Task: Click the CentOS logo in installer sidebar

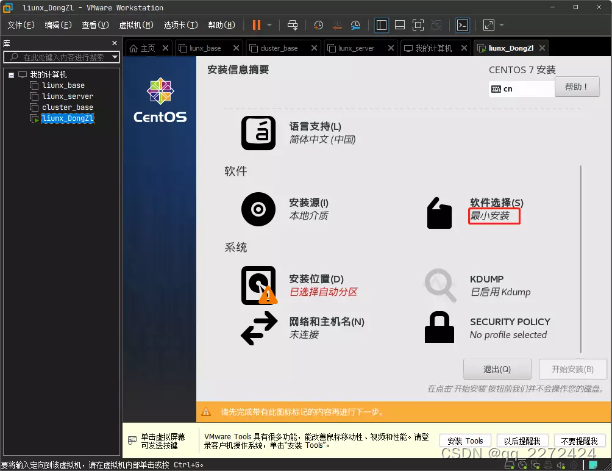Action: [x=160, y=100]
